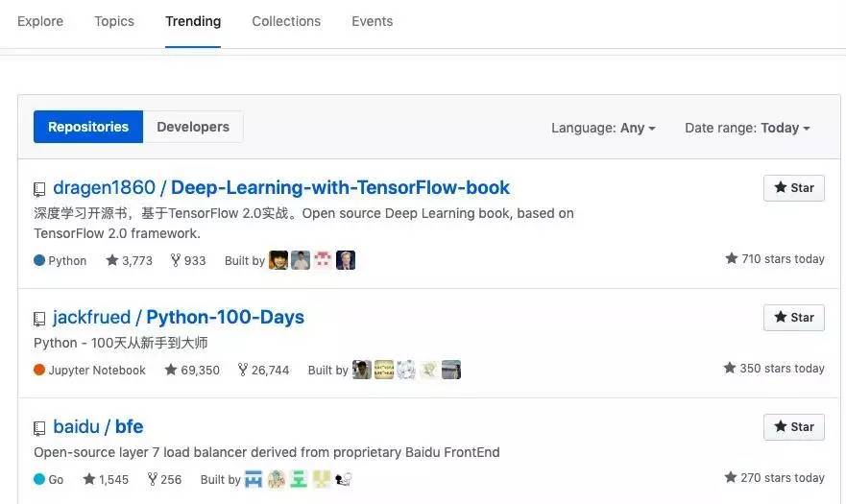Click last contributor avatar for baidu bfe
Viewport: 846px width, 504px height.
point(344,479)
